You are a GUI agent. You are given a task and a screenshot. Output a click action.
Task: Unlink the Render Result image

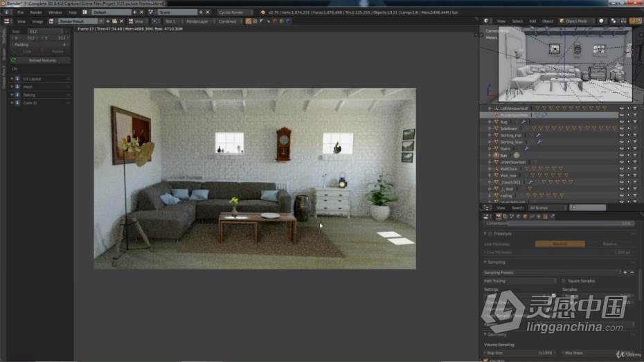click(122, 21)
